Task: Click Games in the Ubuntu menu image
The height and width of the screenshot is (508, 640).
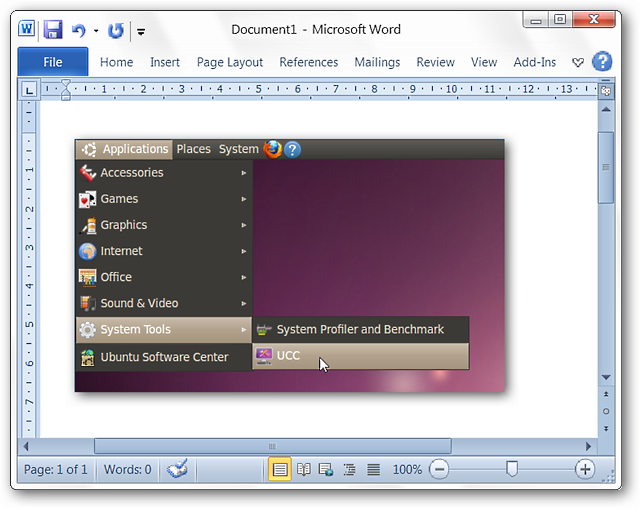Action: coord(164,199)
